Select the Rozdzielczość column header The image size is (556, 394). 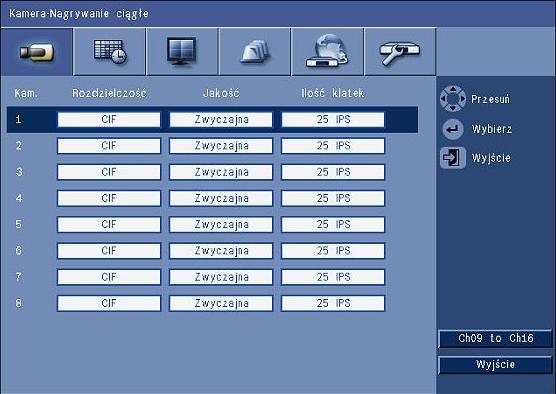point(109,93)
